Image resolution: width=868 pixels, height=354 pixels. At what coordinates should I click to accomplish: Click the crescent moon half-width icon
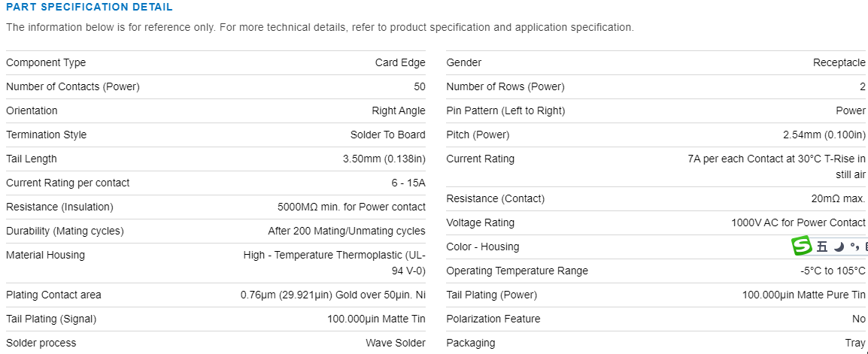coord(838,247)
